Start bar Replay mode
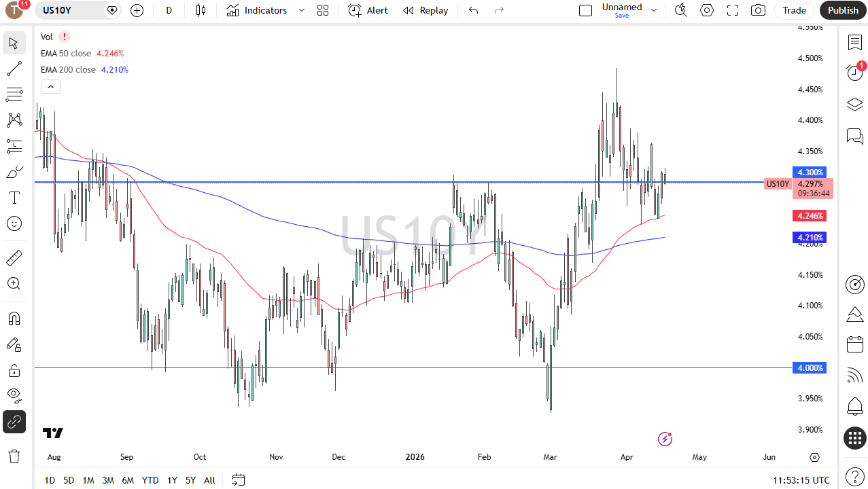This screenshot has width=868, height=489. 426,10
